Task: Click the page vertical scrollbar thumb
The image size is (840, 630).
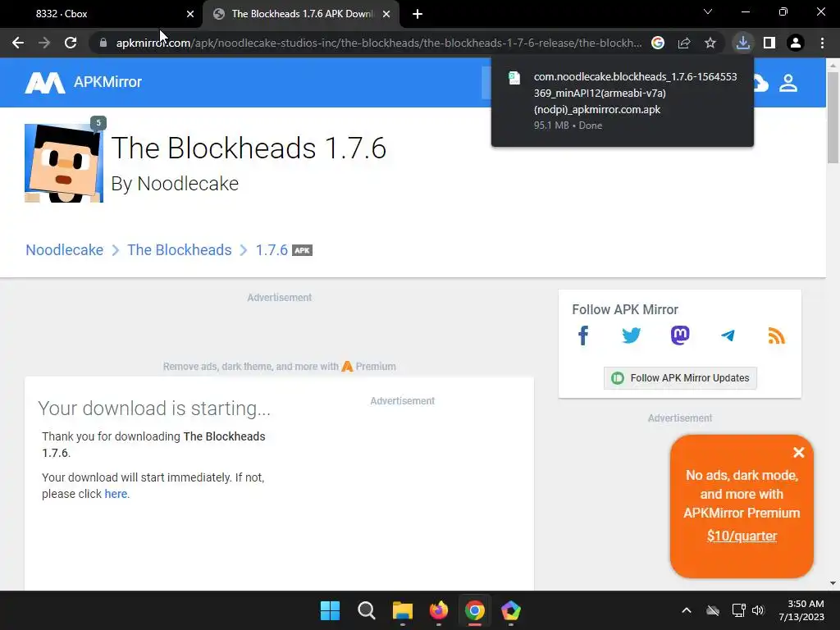Action: [833, 116]
